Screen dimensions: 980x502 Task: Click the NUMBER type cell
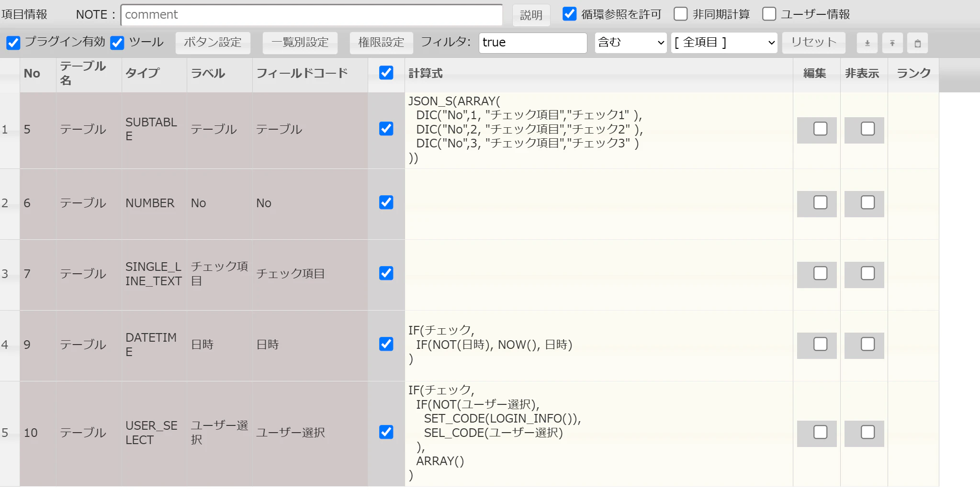(154, 203)
